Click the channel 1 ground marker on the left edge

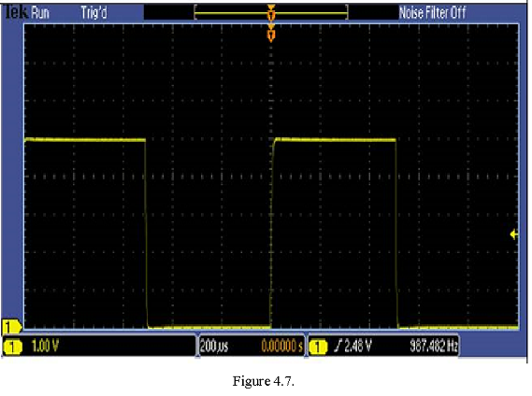click(x=11, y=328)
